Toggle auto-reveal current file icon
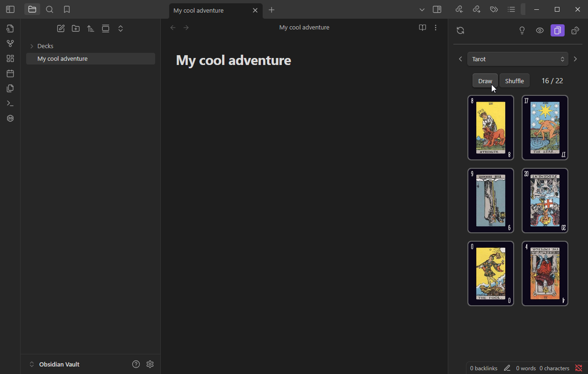588x374 pixels. click(106, 29)
